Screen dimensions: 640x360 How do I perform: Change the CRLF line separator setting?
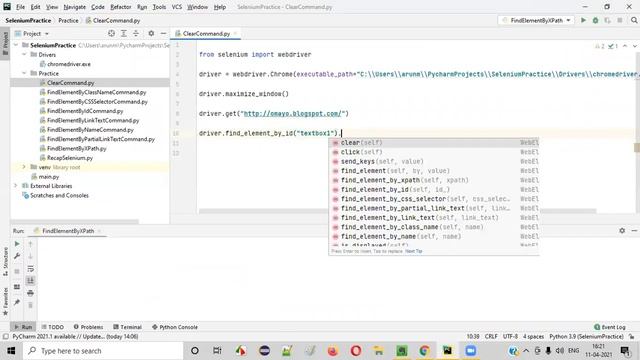(x=491, y=336)
